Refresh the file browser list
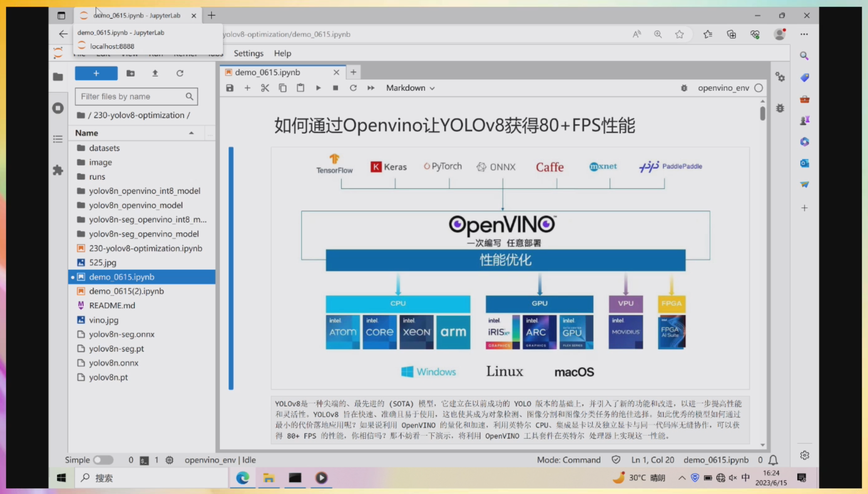868x494 pixels. pyautogui.click(x=180, y=73)
